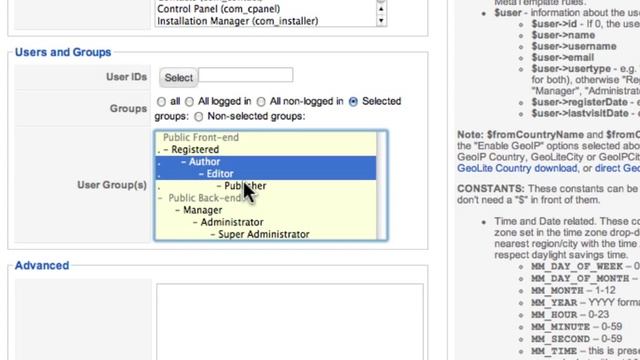Screen dimensions: 640x360
Task: Click the $user->registerDate help entry
Action: tap(579, 102)
